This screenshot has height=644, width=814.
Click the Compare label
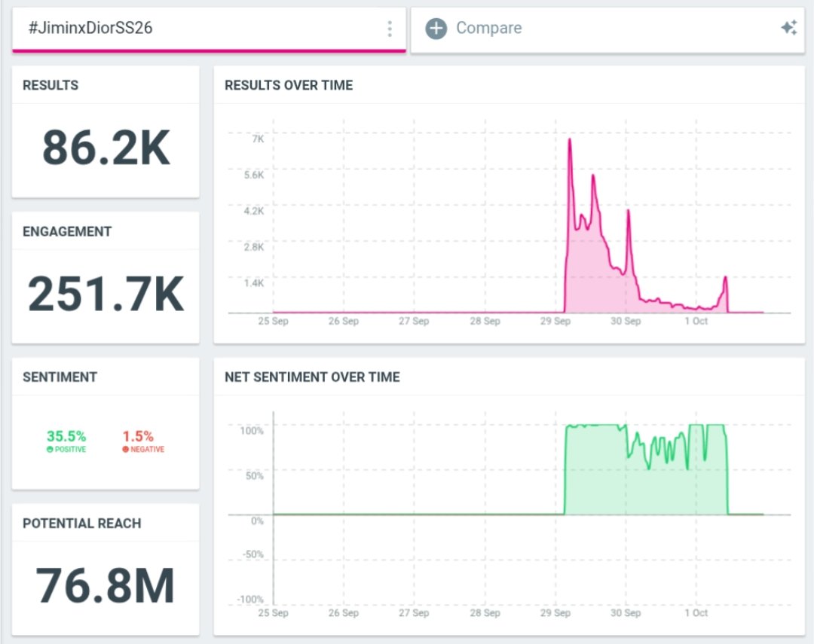pyautogui.click(x=489, y=28)
